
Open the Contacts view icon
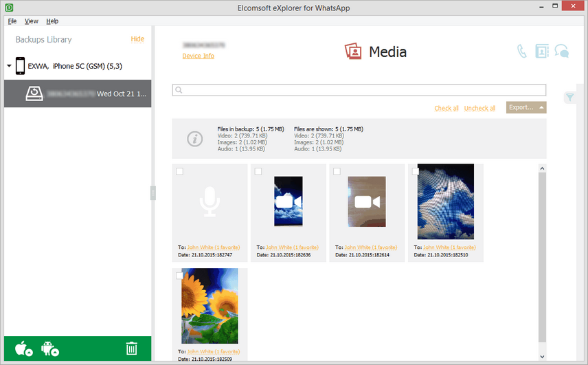[541, 52]
